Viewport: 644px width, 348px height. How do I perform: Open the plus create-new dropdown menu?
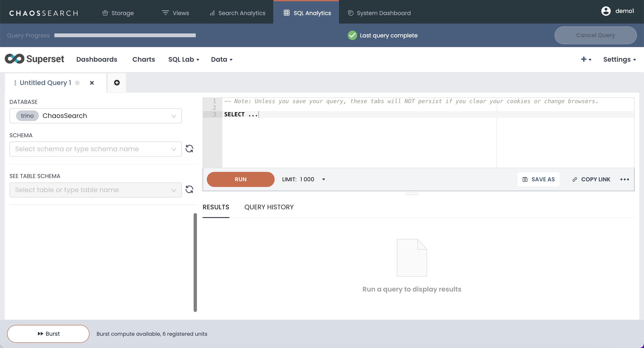pyautogui.click(x=586, y=59)
